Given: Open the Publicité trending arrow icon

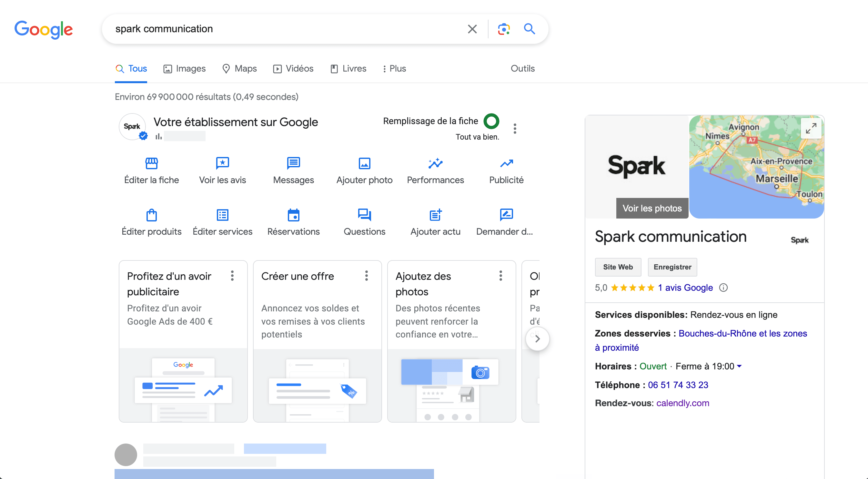Looking at the screenshot, I should (x=507, y=163).
